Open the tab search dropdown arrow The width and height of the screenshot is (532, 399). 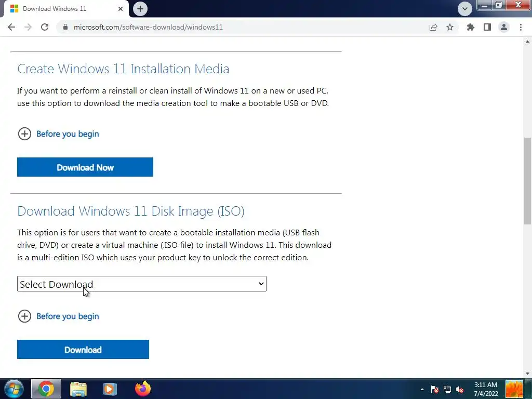pyautogui.click(x=465, y=9)
